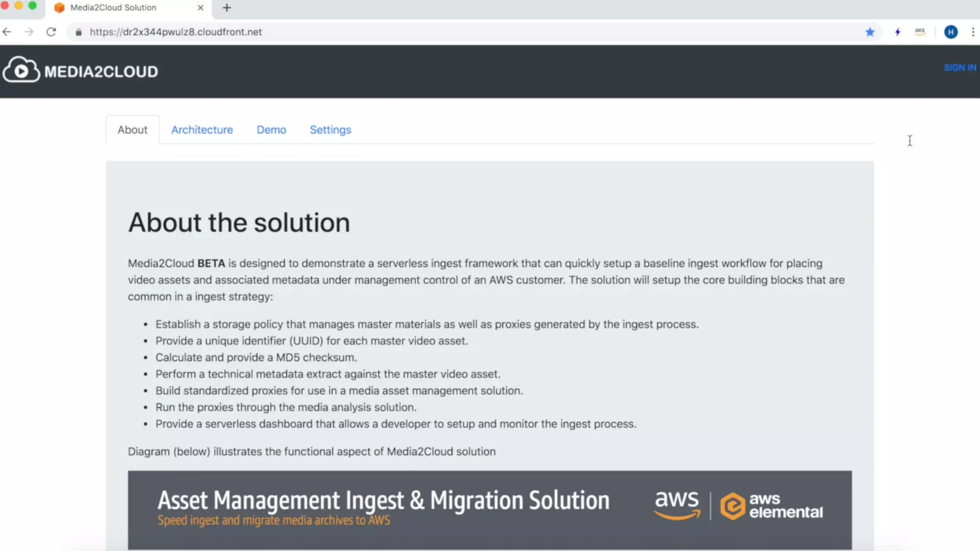Switch to the About tab
The image size is (980, 551).
(x=133, y=130)
